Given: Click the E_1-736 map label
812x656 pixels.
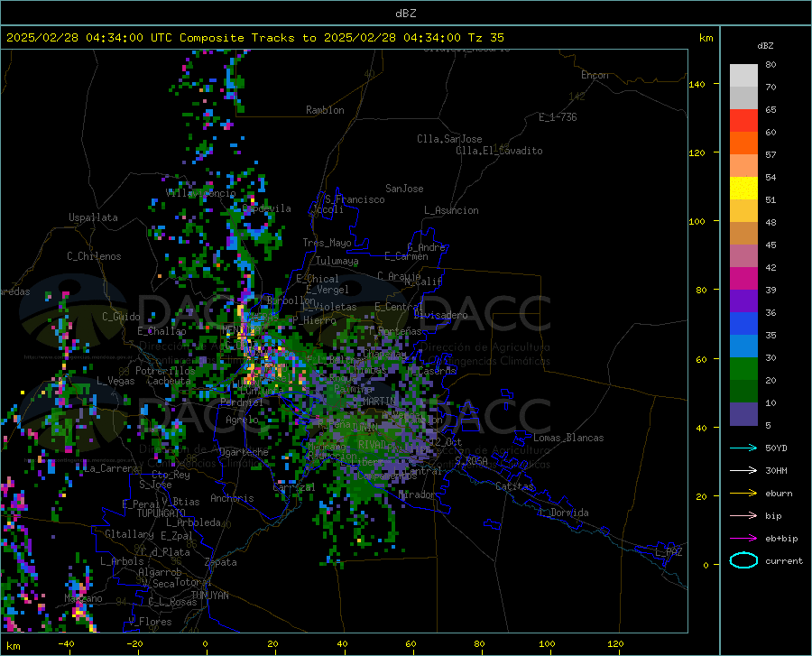Looking at the screenshot, I should tap(558, 117).
